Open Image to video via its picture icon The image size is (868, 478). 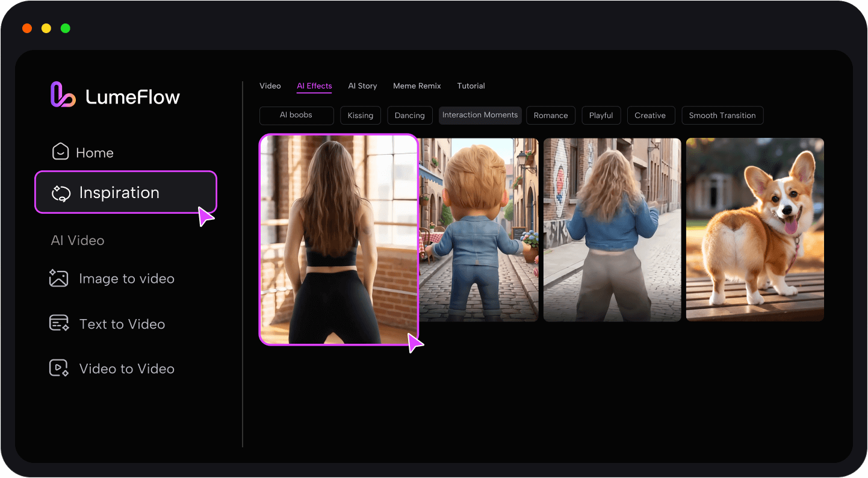tap(58, 278)
